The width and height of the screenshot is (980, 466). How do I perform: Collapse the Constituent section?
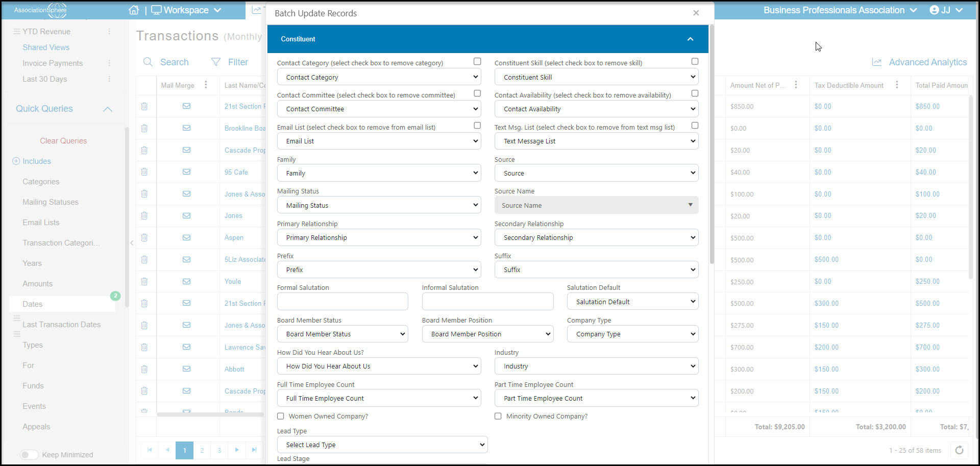690,39
